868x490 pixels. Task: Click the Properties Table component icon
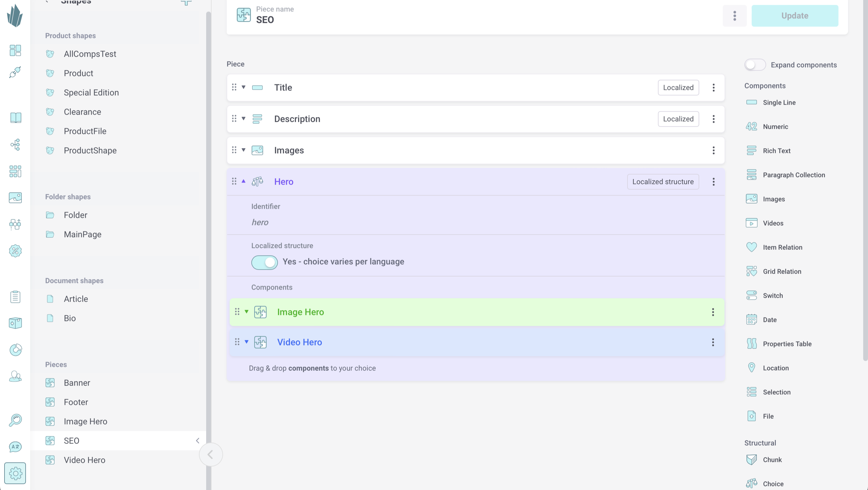[x=752, y=344]
